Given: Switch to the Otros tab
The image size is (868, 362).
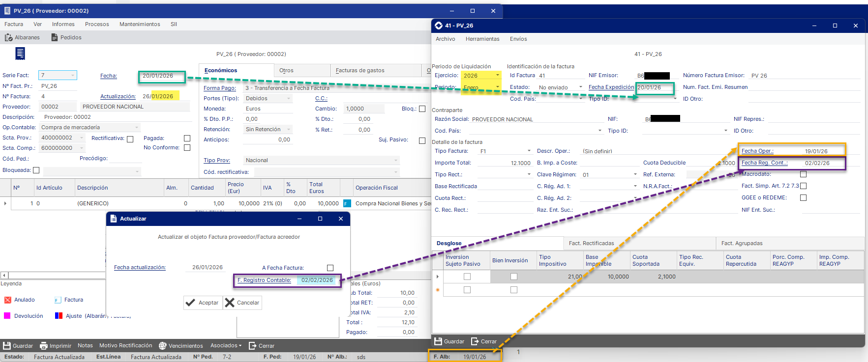Looking at the screenshot, I should 301,70.
